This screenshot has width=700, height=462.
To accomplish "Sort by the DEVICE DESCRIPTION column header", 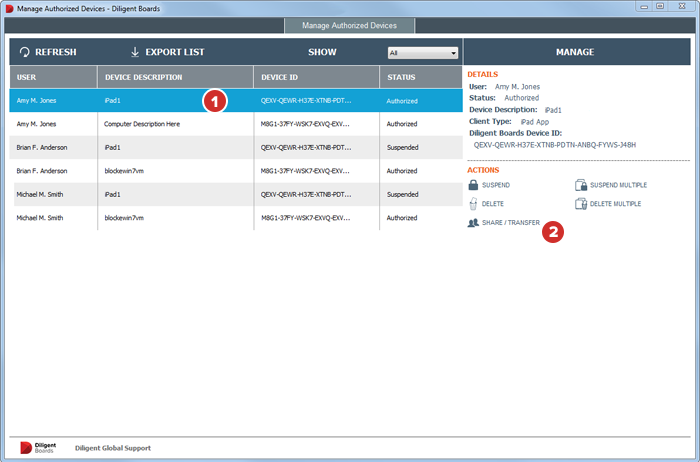I will (175, 77).
